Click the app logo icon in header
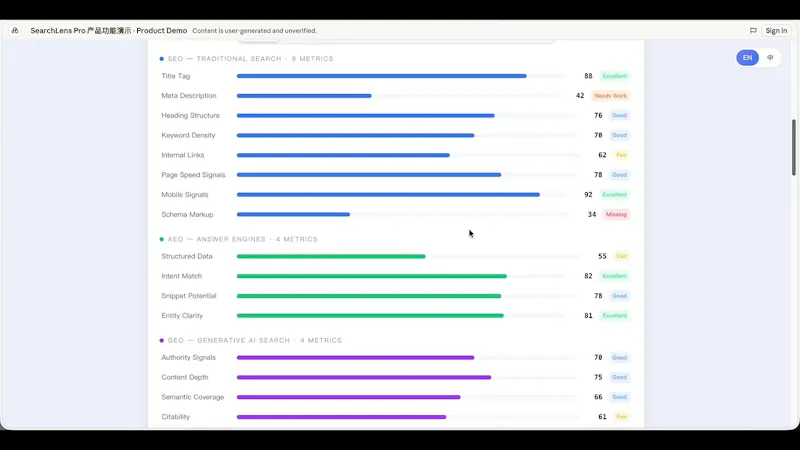This screenshot has height=450, width=800. coord(15,31)
